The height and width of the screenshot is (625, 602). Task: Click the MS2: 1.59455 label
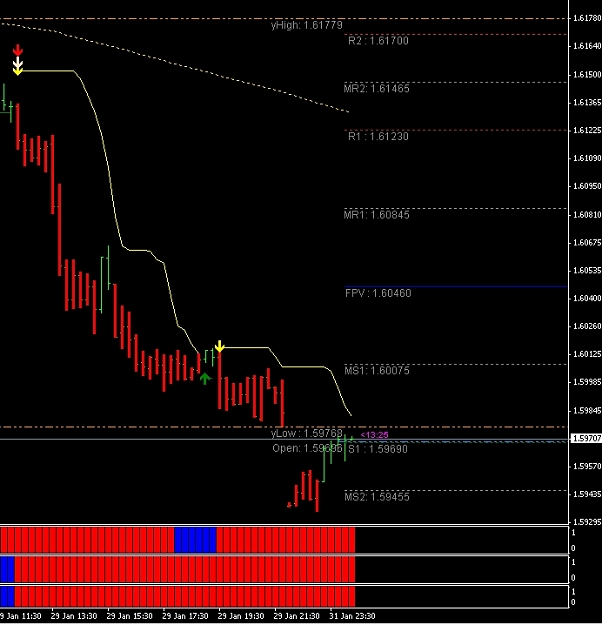377,497
